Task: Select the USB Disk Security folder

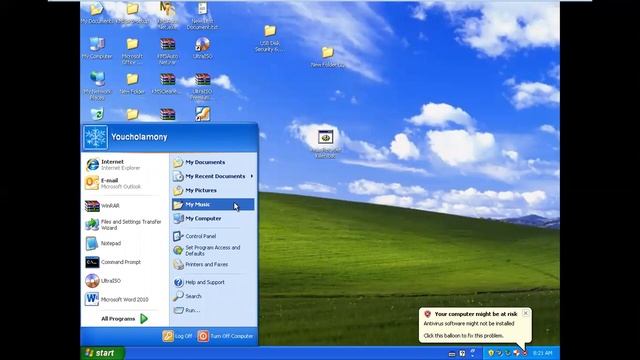Action: (269, 38)
